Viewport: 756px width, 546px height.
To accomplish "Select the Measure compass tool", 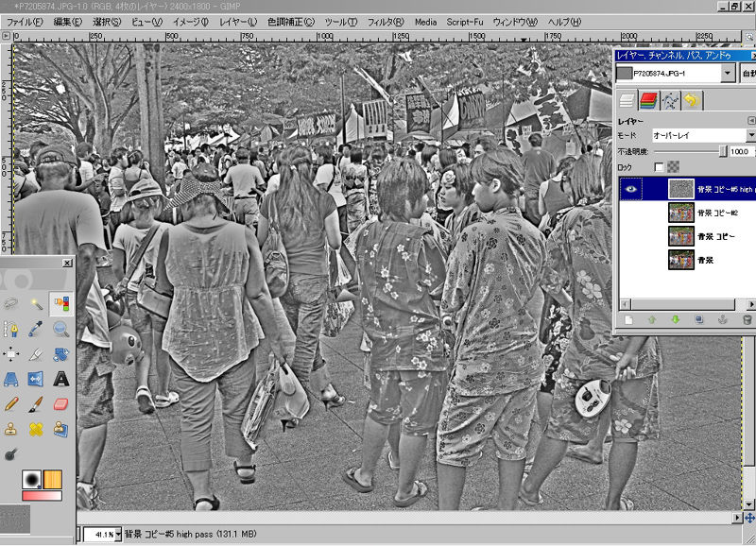I will [36, 354].
